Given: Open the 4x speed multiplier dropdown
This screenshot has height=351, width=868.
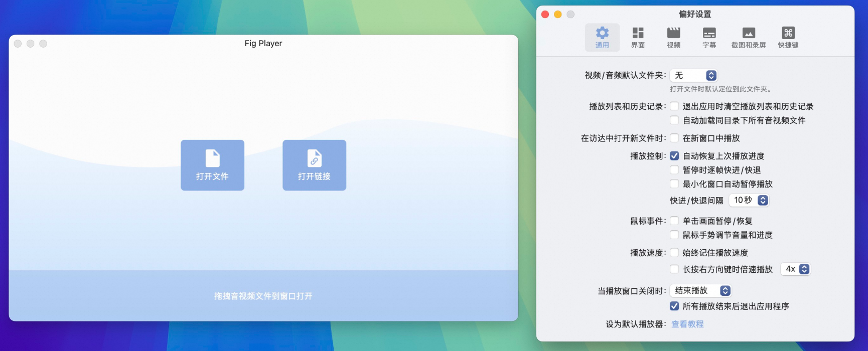Looking at the screenshot, I should coord(795,269).
